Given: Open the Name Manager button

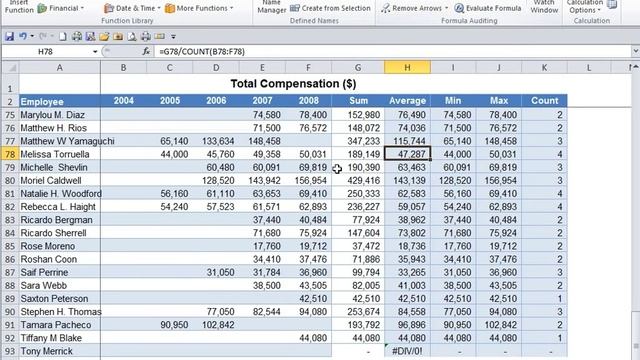Looking at the screenshot, I should click(x=271, y=7).
